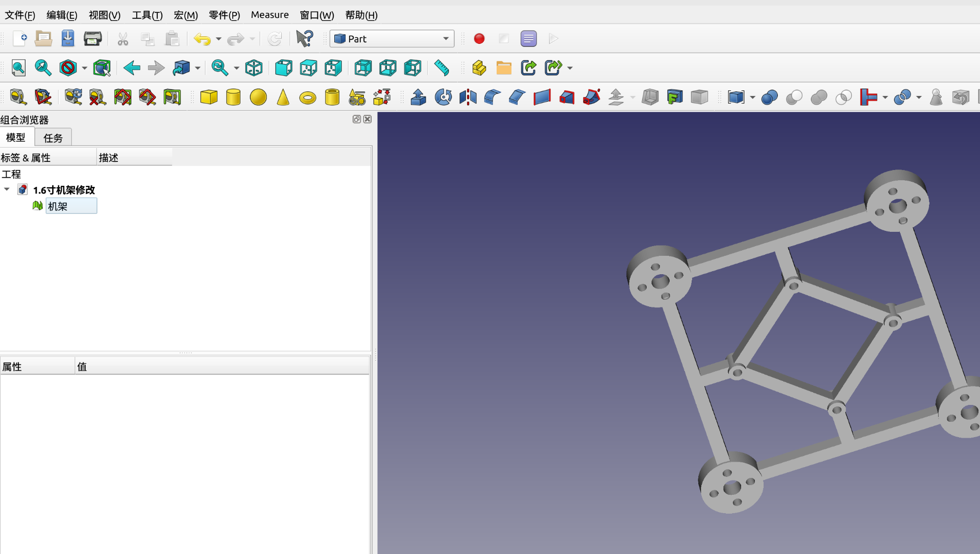Open the Part workbench selector dropdown
980x554 pixels.
click(x=392, y=39)
